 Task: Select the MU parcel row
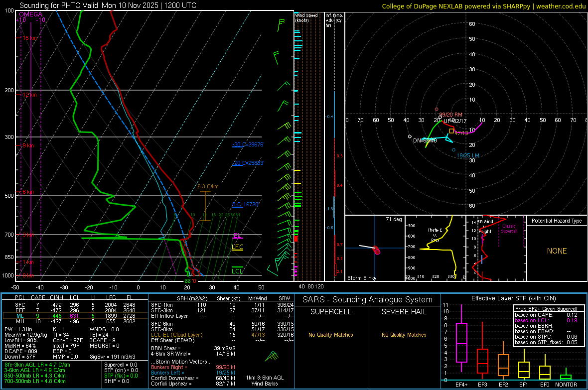75,321
